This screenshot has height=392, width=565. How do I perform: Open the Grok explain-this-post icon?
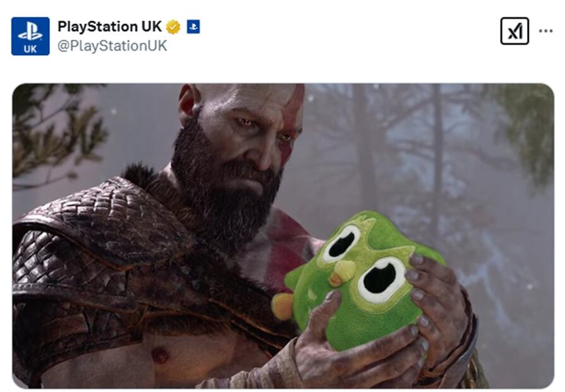[x=514, y=31]
